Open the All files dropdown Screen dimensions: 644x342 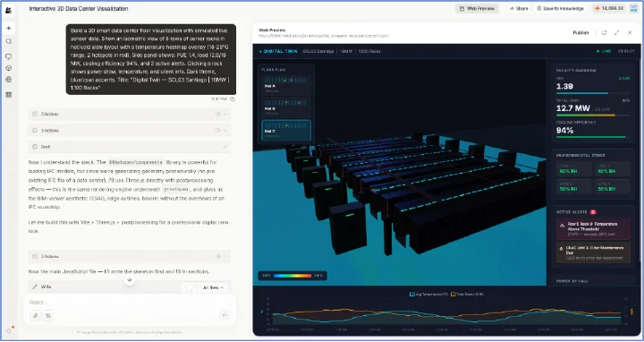pyautogui.click(x=213, y=287)
